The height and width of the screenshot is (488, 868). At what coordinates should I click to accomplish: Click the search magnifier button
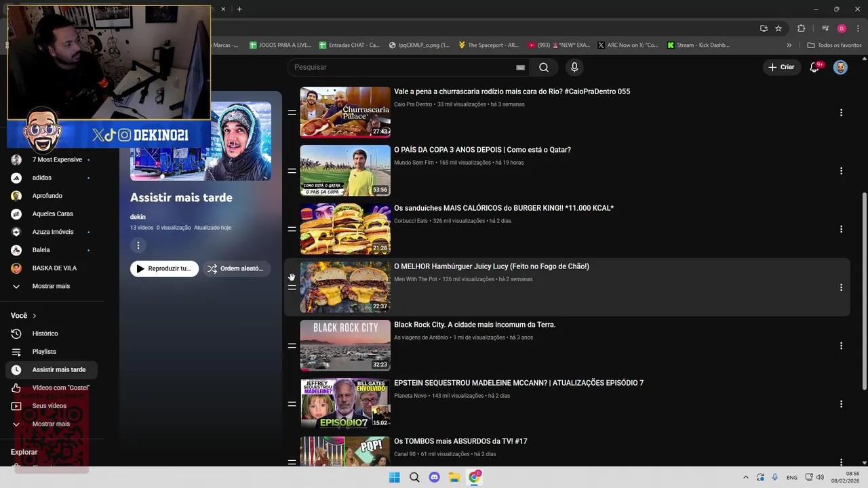[544, 67]
